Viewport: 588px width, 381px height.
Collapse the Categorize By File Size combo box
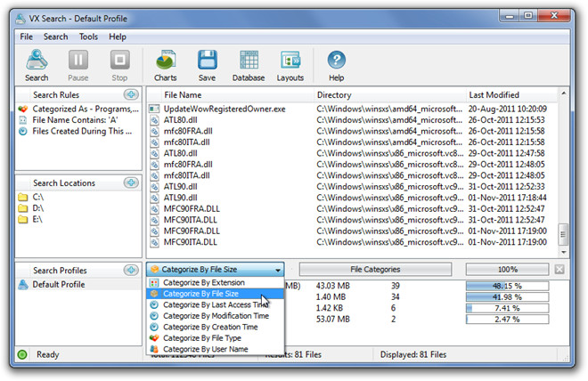click(277, 270)
